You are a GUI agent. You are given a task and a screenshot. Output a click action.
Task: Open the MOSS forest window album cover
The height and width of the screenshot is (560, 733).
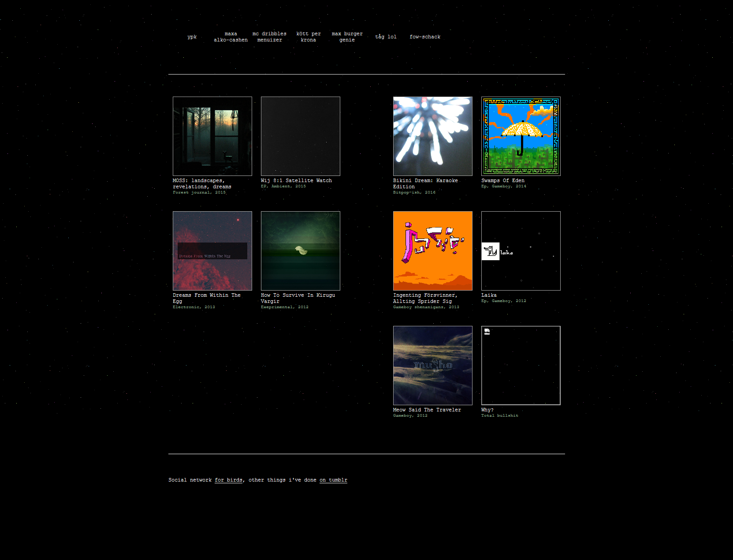[212, 136]
